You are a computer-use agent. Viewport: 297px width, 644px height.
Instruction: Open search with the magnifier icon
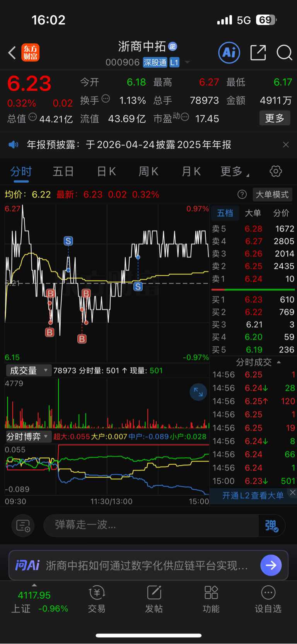[x=284, y=52]
